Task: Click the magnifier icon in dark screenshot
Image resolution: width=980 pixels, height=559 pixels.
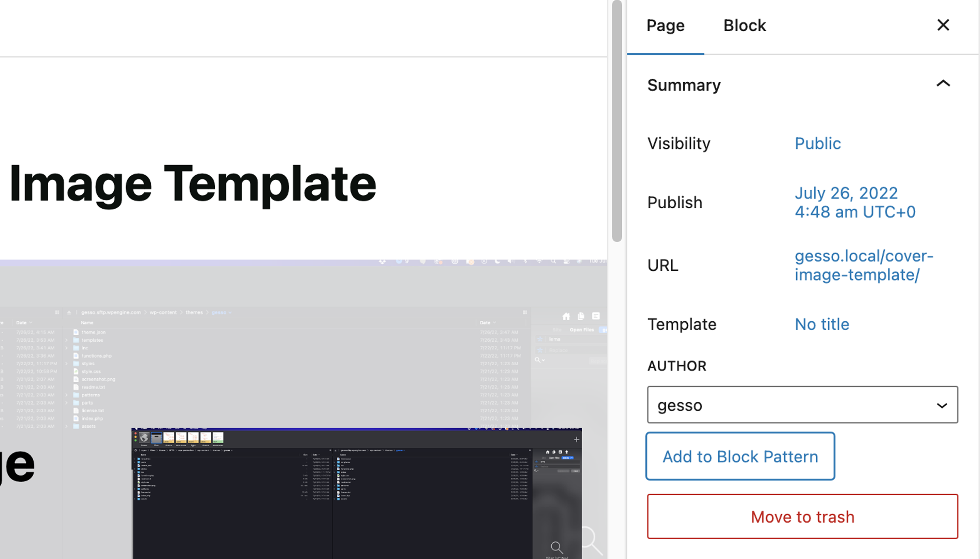Action: point(557,547)
